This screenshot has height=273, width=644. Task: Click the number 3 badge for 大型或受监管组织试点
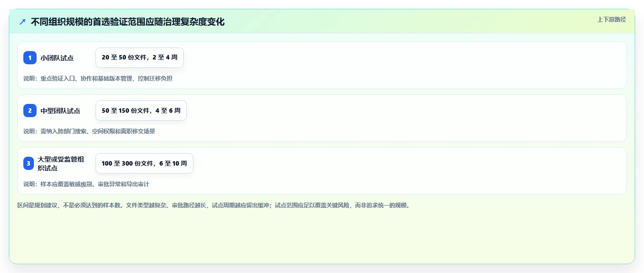click(x=29, y=163)
